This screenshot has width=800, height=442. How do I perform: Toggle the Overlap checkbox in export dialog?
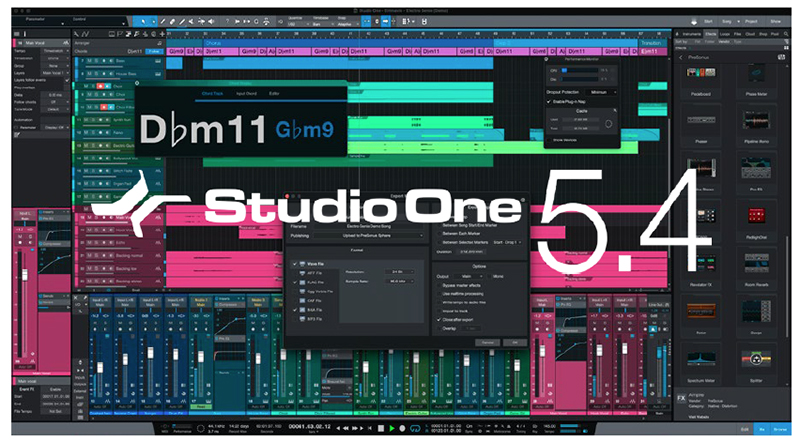439,329
